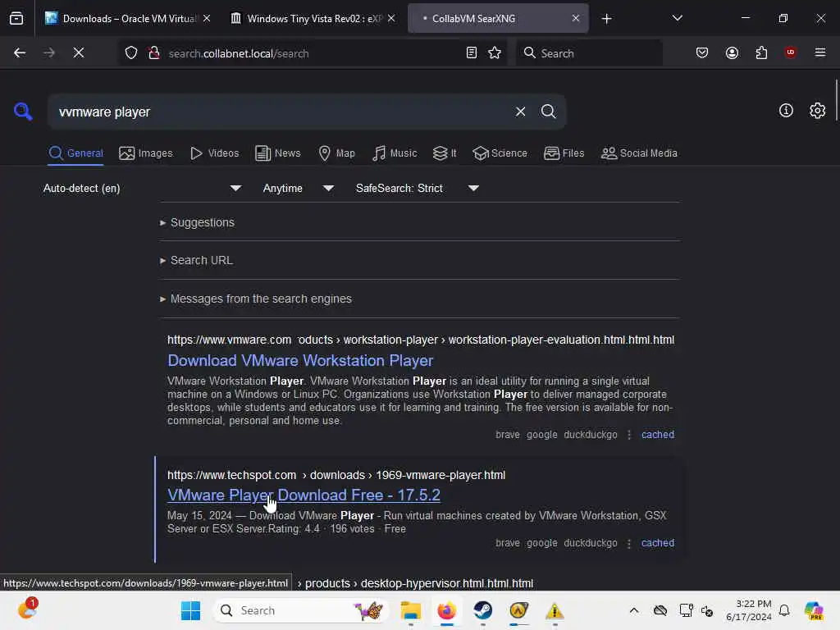Go back to the previous page
The image size is (840, 630).
(20, 52)
